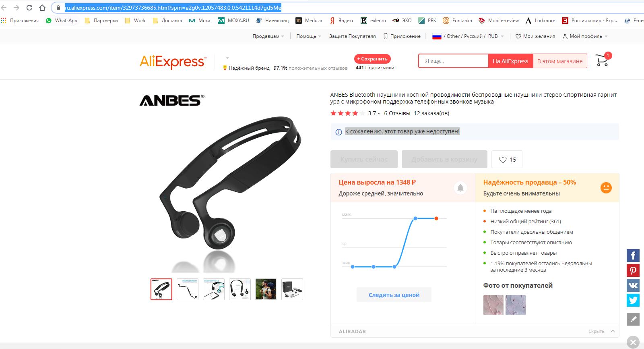644x349 pixels.
Task: Switch search to В этом магазине
Action: (x=560, y=61)
